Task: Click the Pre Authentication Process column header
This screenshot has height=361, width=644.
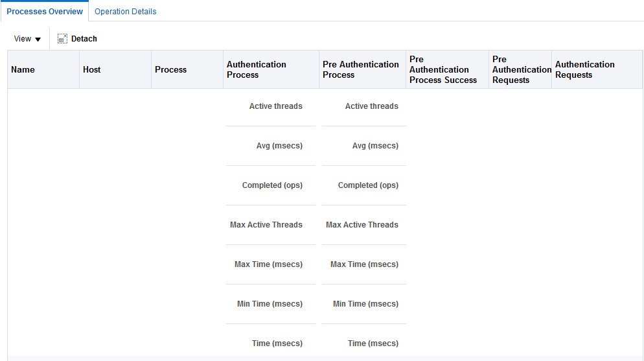Action: coord(362,69)
